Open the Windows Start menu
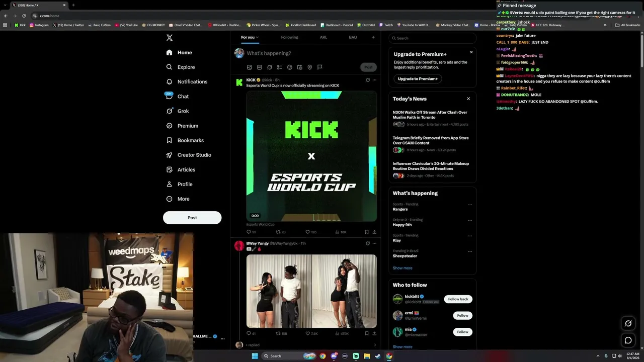 click(x=255, y=356)
